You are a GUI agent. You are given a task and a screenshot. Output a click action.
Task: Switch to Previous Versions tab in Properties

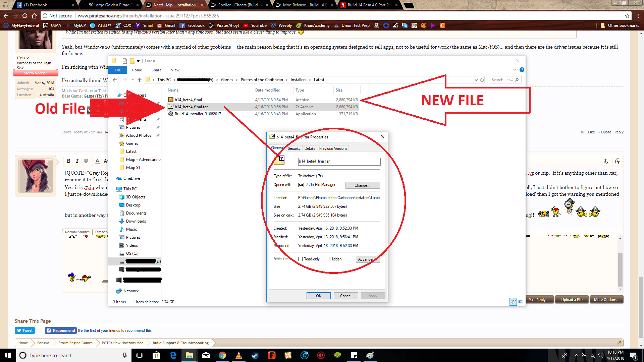tap(333, 148)
